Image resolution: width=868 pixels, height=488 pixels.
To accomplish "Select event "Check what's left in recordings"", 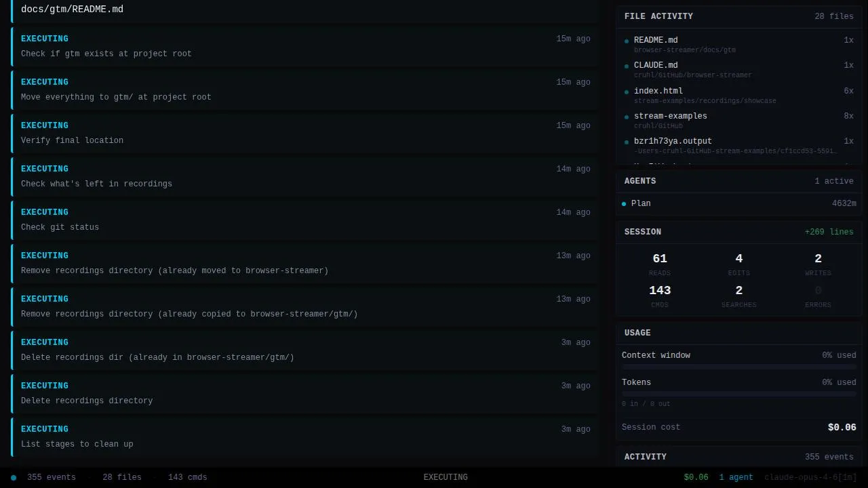I will (304, 176).
